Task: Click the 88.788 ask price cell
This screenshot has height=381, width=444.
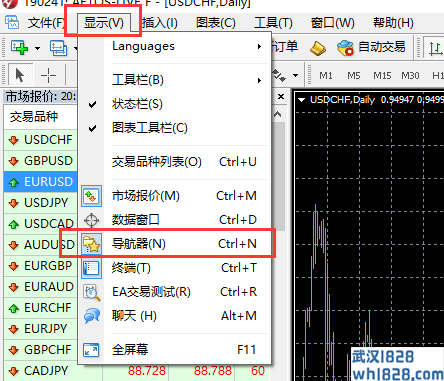Action: pos(213,371)
